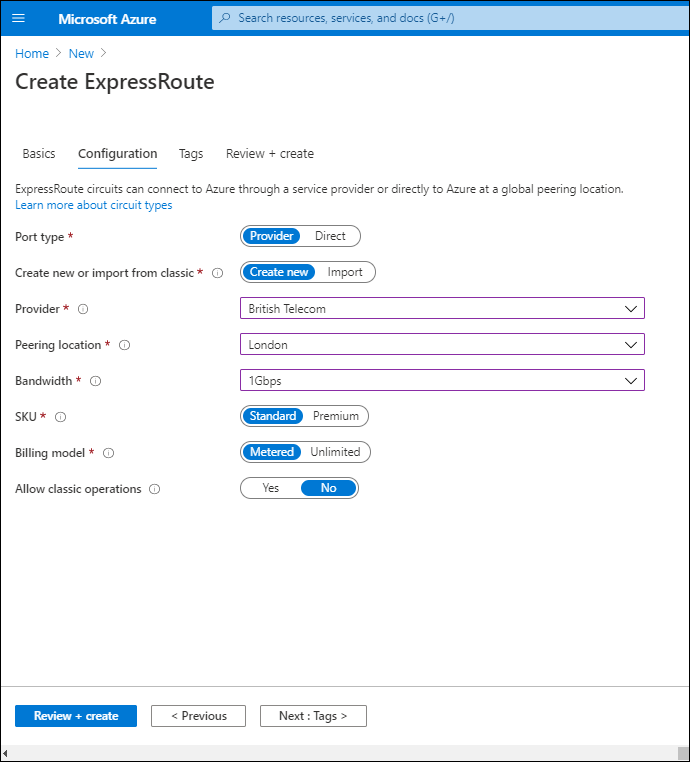This screenshot has height=762, width=690.
Task: Show info tooltip for SKU
Action: (60, 417)
